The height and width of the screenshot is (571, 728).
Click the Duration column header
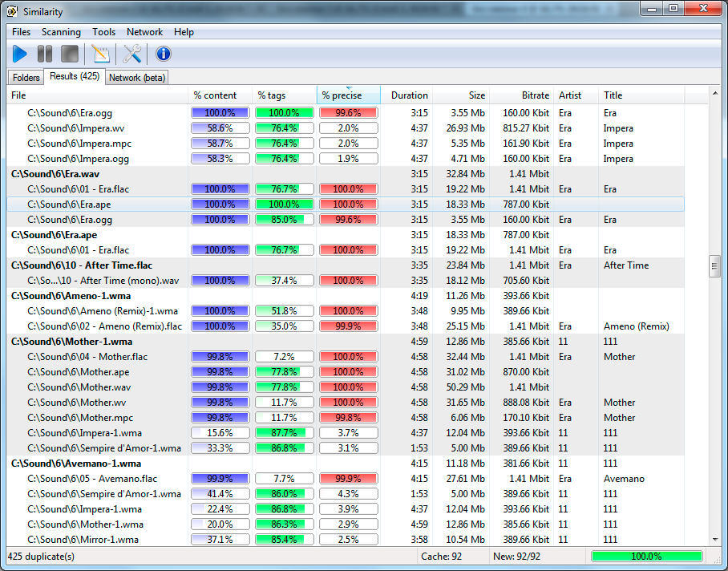pyautogui.click(x=409, y=95)
